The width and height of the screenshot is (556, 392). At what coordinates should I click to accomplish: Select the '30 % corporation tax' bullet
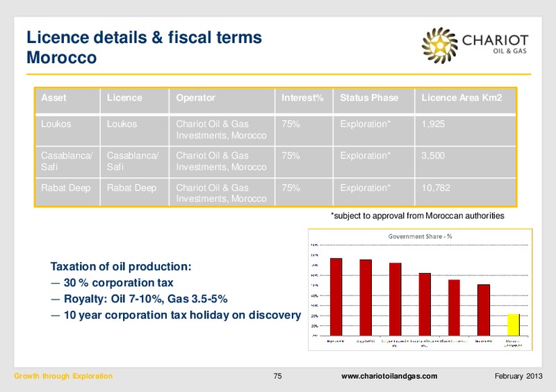click(x=118, y=283)
